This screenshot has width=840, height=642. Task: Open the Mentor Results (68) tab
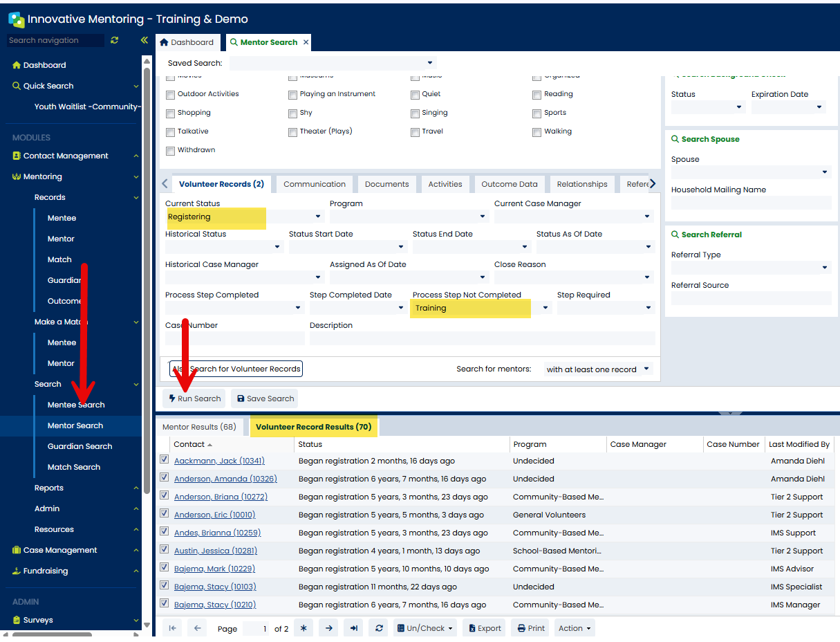coord(199,427)
